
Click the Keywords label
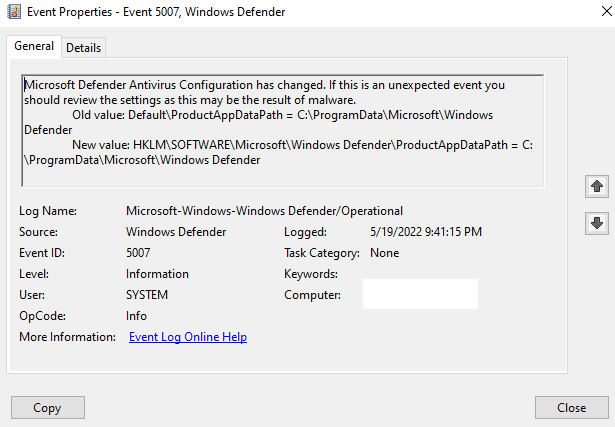click(311, 274)
